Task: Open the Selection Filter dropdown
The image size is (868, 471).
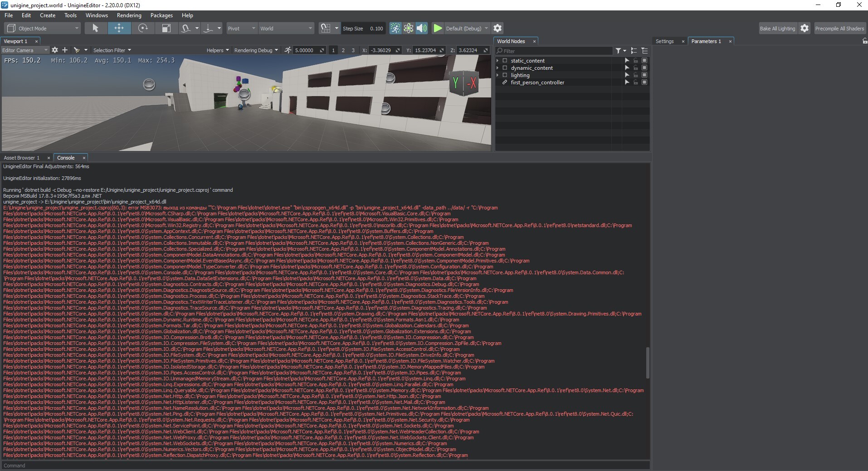Action: tap(112, 50)
